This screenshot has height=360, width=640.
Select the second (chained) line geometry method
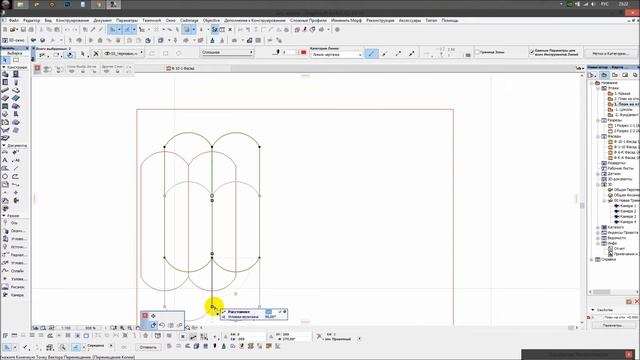click(384, 53)
